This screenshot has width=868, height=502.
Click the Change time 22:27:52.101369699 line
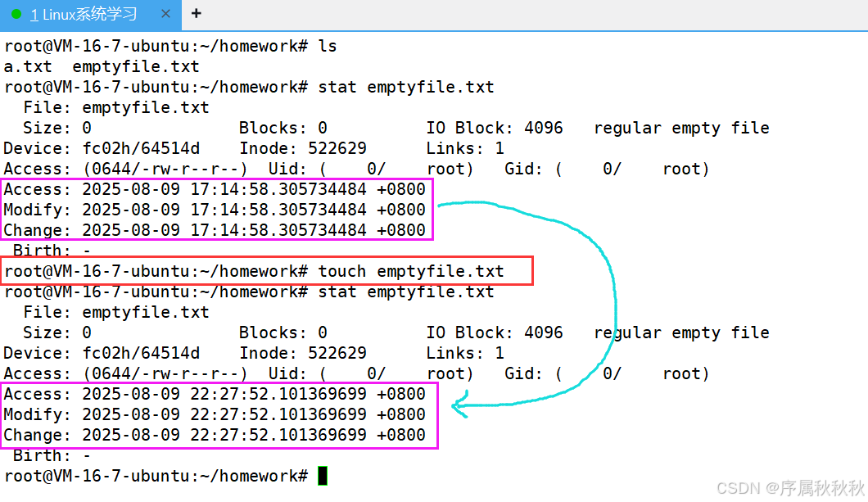click(215, 435)
